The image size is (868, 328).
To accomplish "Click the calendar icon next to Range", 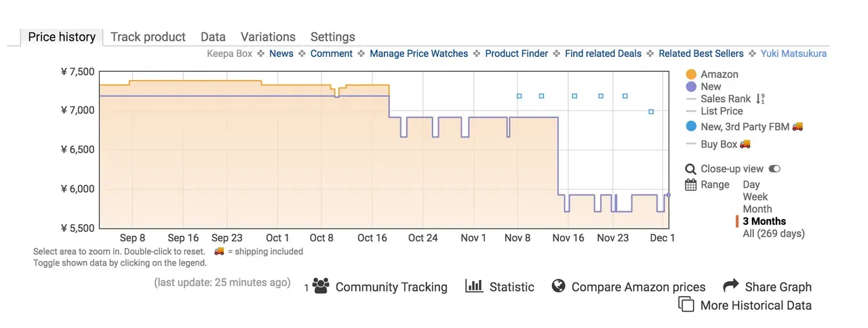I will (x=690, y=184).
